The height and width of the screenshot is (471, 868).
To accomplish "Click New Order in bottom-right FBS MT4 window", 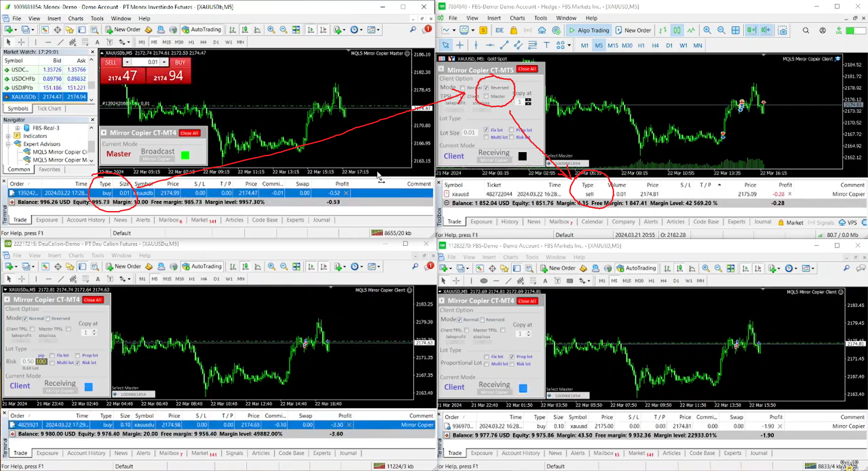I will point(558,268).
